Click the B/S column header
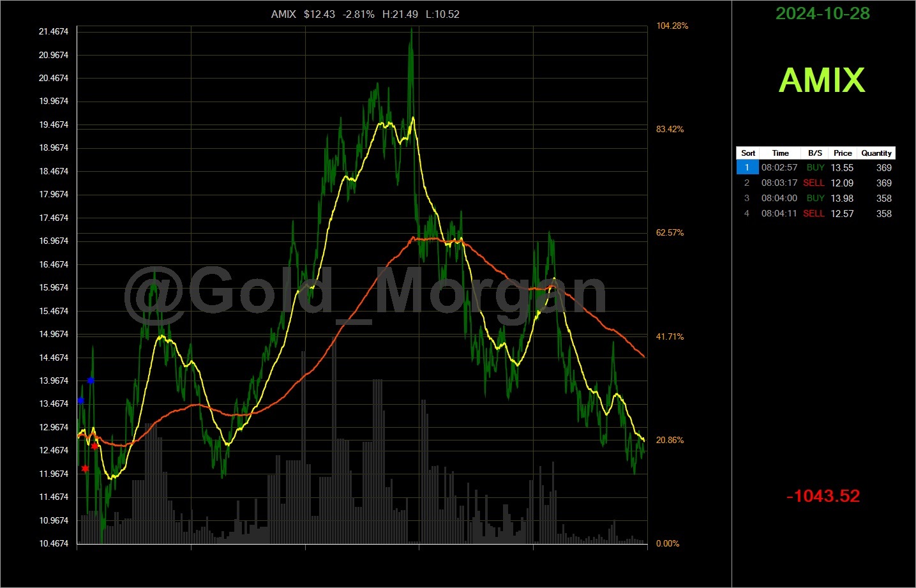Image resolution: width=916 pixels, height=588 pixels. (x=815, y=153)
